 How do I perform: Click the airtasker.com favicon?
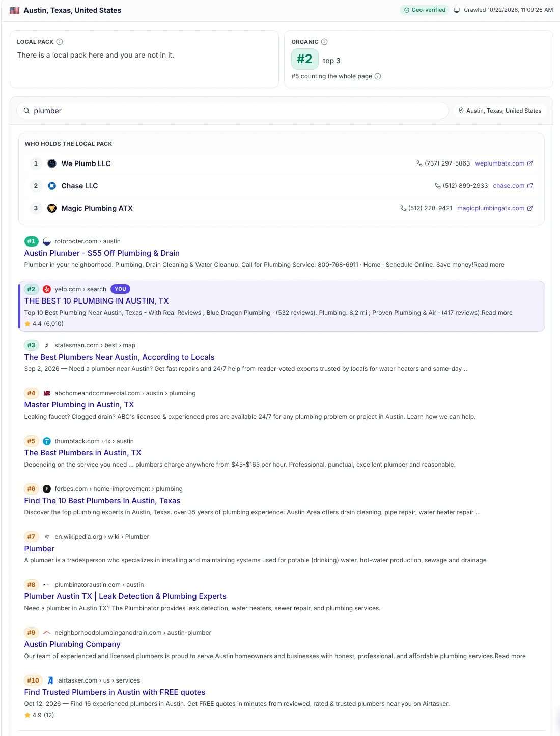point(50,680)
